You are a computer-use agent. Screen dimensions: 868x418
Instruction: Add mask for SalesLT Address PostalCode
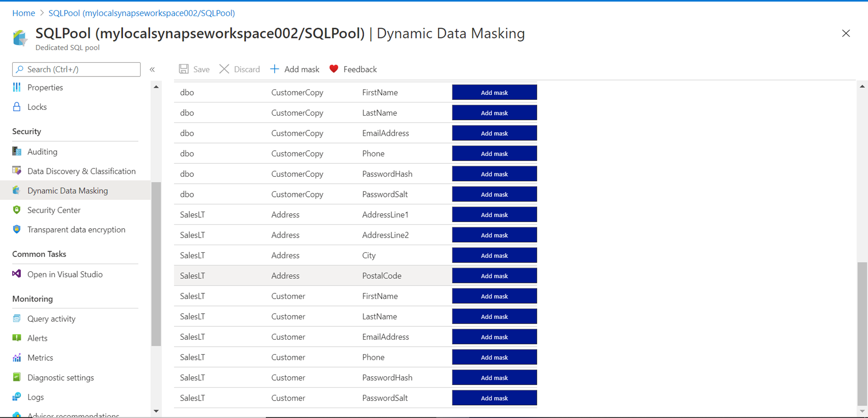point(494,276)
